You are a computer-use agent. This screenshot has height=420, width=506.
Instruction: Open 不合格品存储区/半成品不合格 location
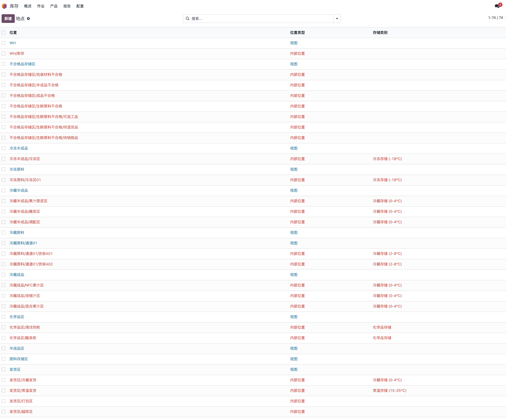tap(34, 85)
